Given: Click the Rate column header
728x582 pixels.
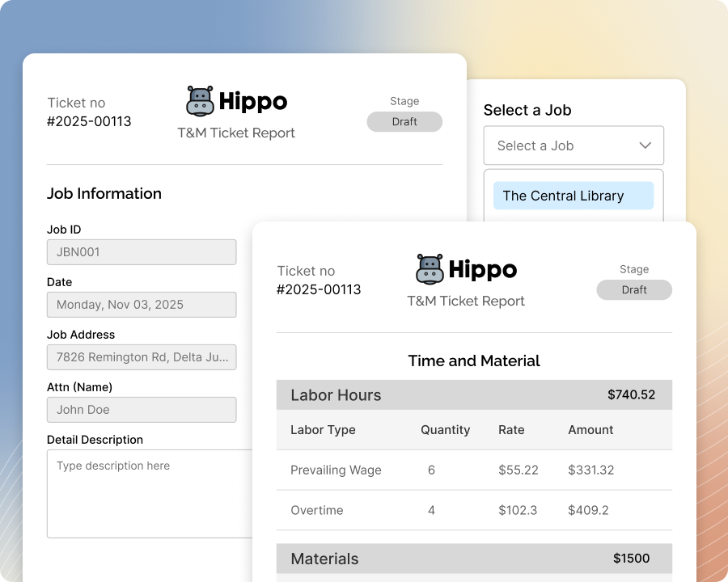Looking at the screenshot, I should point(511,430).
